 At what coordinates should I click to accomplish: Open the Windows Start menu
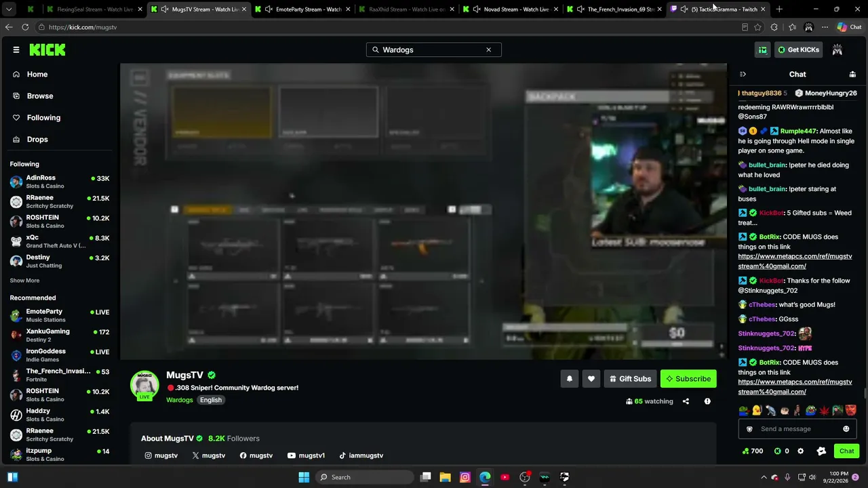304,477
